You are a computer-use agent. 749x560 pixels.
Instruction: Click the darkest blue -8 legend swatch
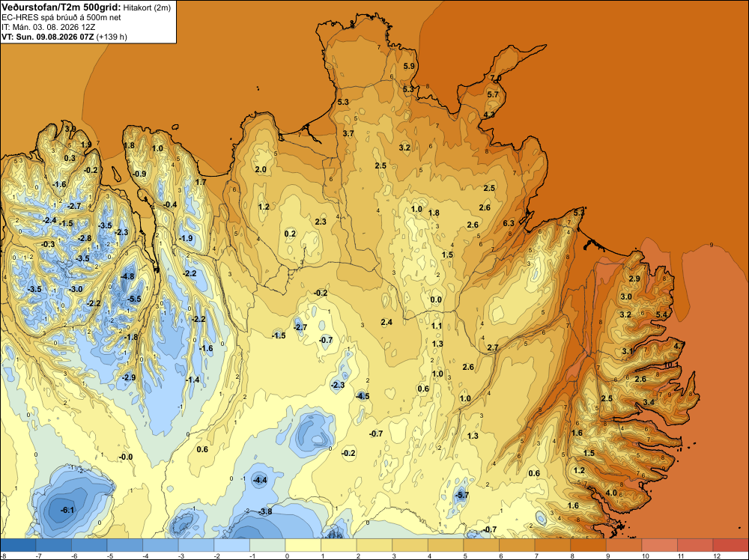click(18, 545)
